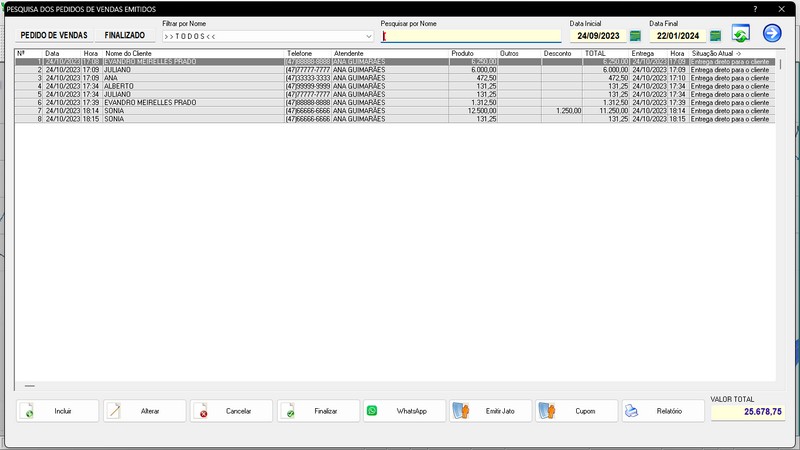Select order row 2 JULIANO
800x450 pixels.
[x=395, y=70]
